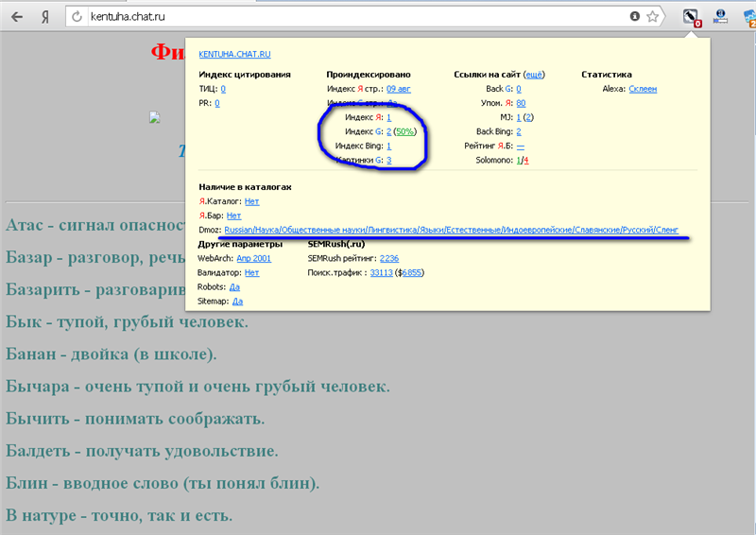Click the WebArch 'Апр 2001' link
Image resolution: width=756 pixels, height=535 pixels.
(254, 257)
